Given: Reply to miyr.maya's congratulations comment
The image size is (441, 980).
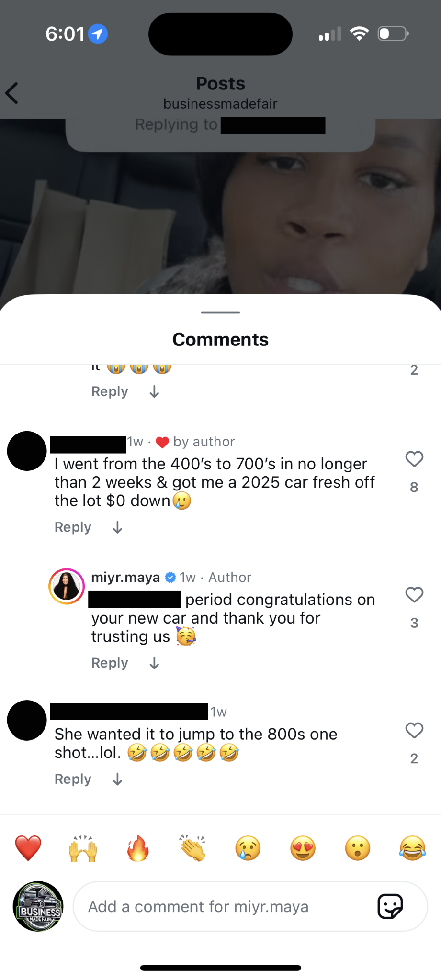Looking at the screenshot, I should pyautogui.click(x=110, y=663).
